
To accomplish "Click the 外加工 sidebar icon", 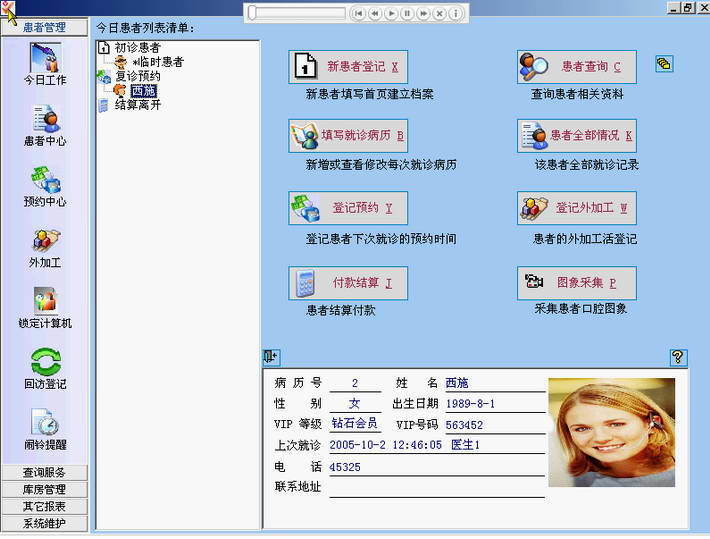I will 45,248.
